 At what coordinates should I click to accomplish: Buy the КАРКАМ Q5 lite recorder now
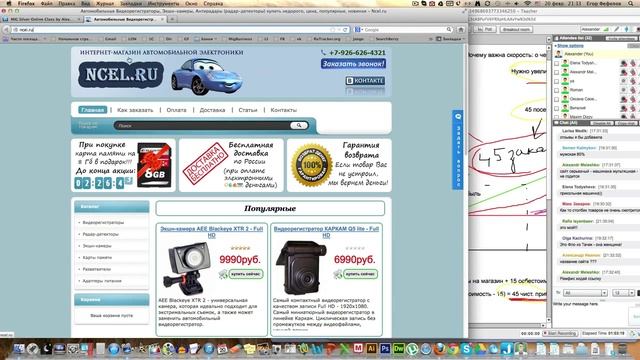click(x=360, y=274)
